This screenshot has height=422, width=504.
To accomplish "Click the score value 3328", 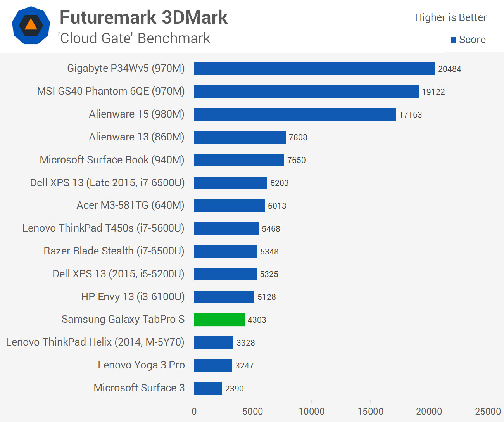I will pyautogui.click(x=246, y=343).
